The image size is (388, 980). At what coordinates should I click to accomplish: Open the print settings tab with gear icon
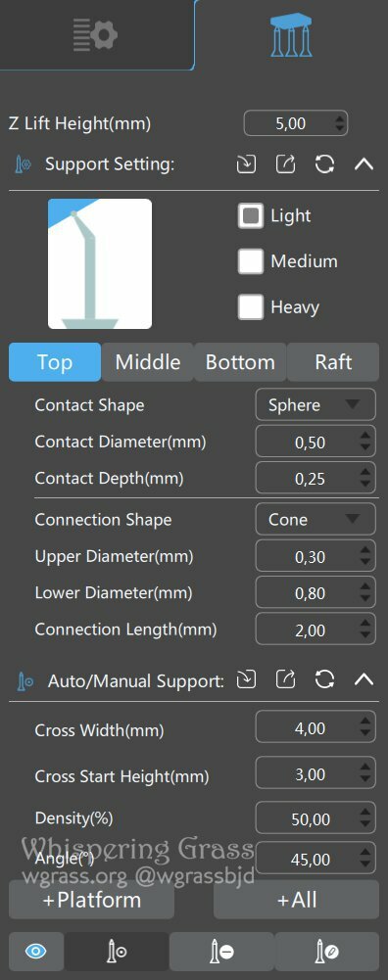tap(95, 35)
